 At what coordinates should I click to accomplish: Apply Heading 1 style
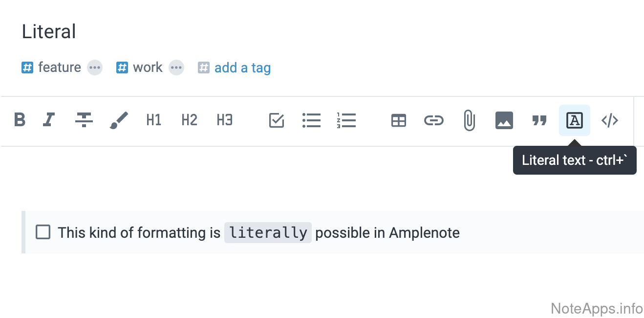(x=154, y=120)
